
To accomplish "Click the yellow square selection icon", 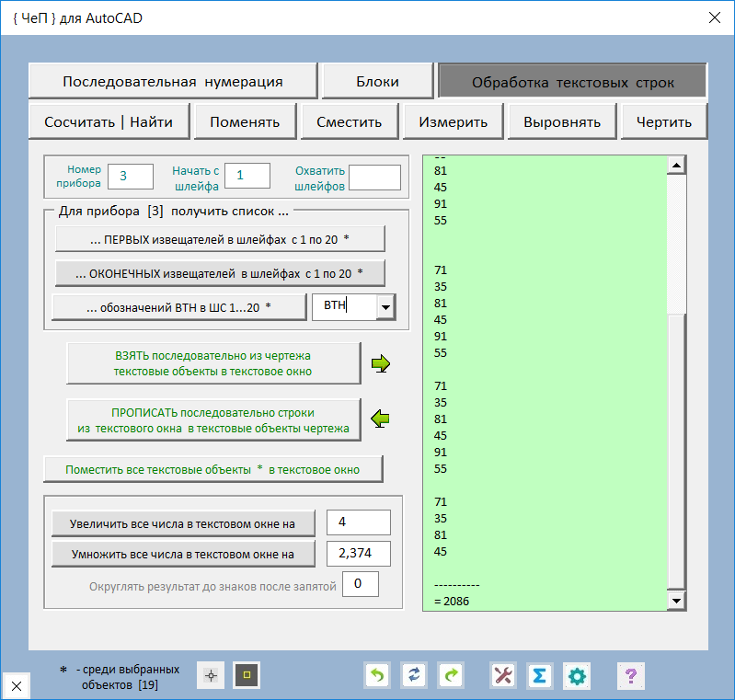I will coord(247,676).
